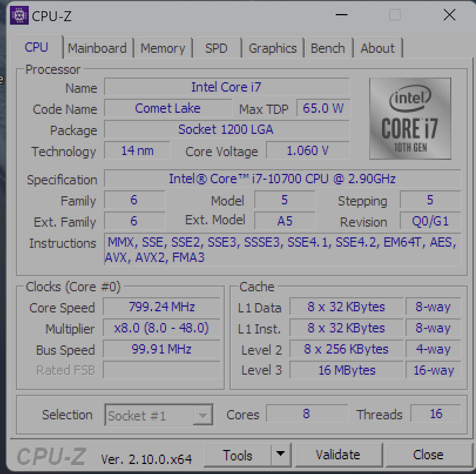Click the Package value Socket 1200 LGA
476x474 pixels.
pyautogui.click(x=227, y=129)
